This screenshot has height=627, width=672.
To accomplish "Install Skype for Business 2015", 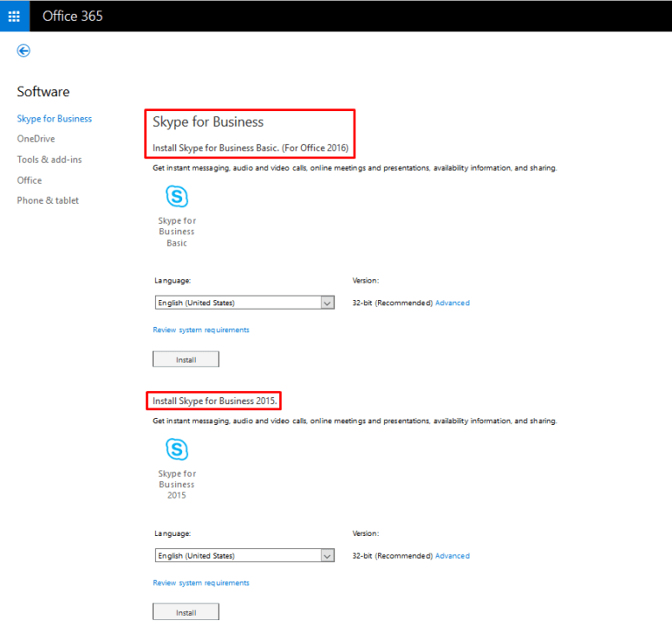I will click(x=186, y=612).
